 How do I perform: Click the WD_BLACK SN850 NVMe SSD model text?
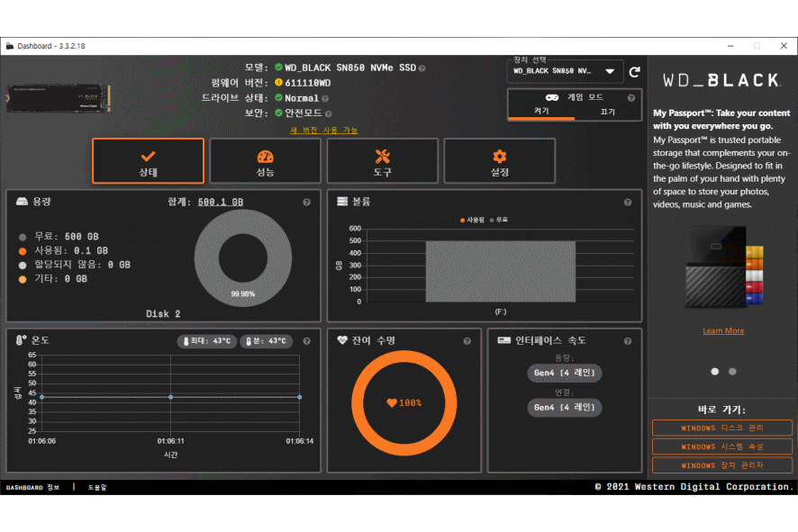[350, 68]
